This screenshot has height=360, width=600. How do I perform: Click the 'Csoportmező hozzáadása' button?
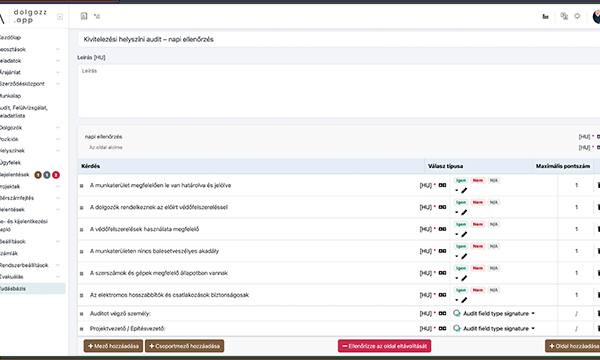[x=184, y=346]
